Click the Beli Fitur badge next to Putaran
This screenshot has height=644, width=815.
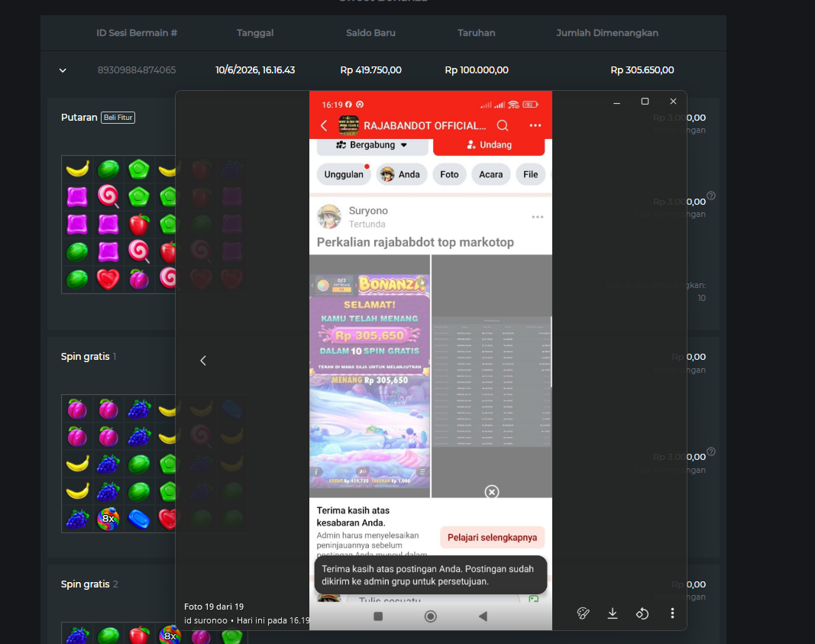click(x=118, y=118)
